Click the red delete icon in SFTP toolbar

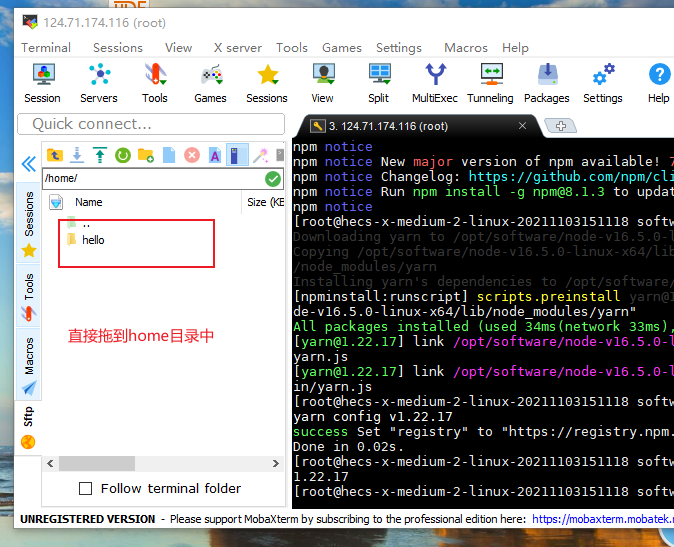[192, 155]
